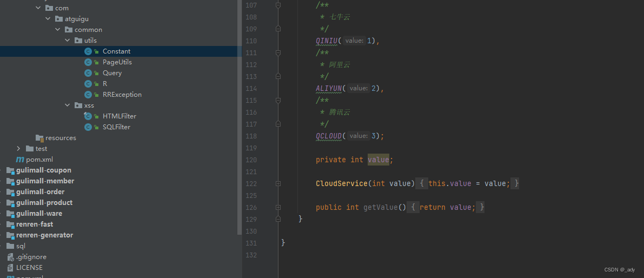Viewport: 644px width, 278px height.
Task: Click the fold end marker at line 129
Action: pyautogui.click(x=278, y=219)
